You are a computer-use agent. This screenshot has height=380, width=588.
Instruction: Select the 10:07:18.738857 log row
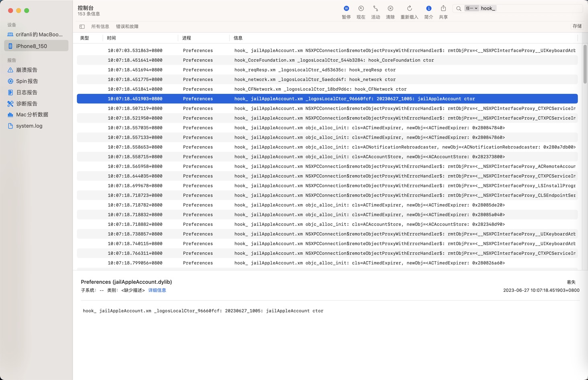pyautogui.click(x=327, y=234)
